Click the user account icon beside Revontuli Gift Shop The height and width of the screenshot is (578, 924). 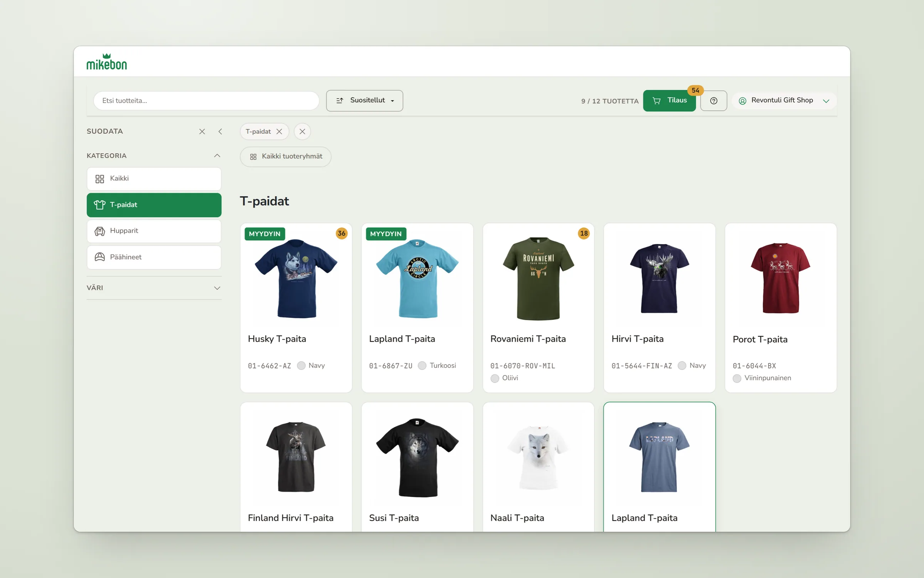(x=743, y=101)
